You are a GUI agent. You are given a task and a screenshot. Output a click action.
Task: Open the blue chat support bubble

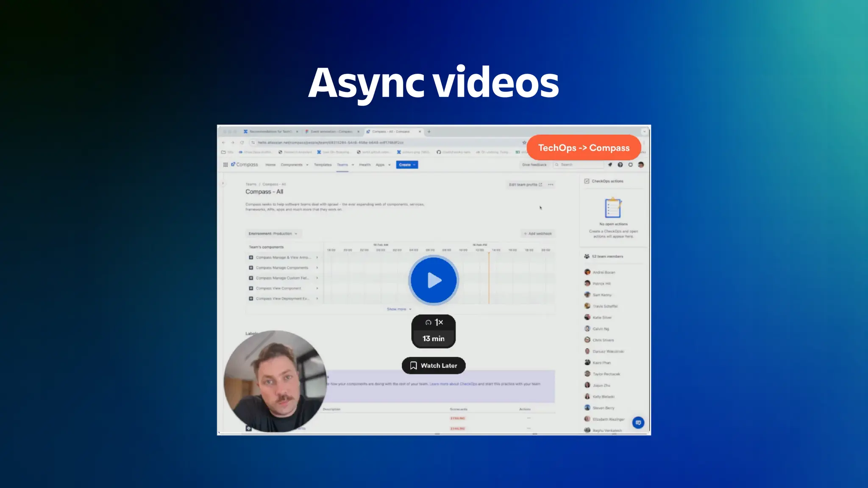pos(638,422)
